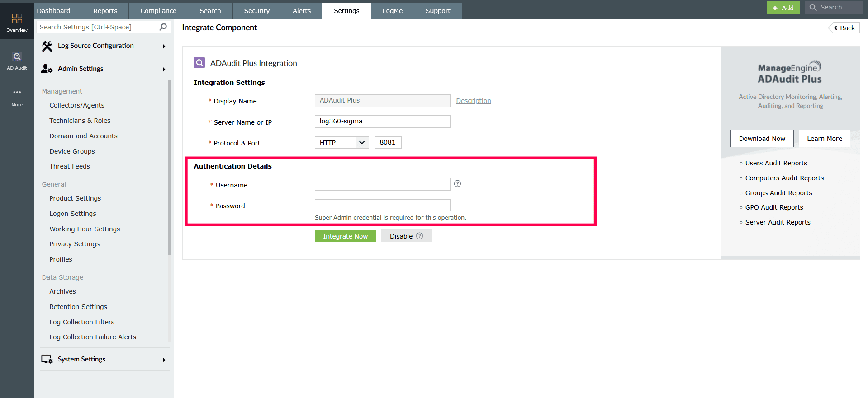Click the Download Now button
This screenshot has width=868, height=398.
[x=762, y=138]
